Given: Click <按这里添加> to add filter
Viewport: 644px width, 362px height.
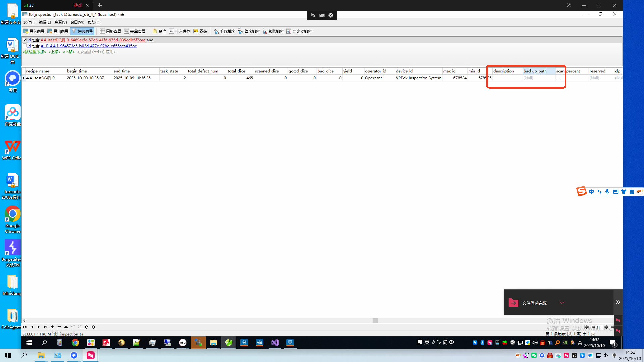Looking at the screenshot, I should coord(35,52).
